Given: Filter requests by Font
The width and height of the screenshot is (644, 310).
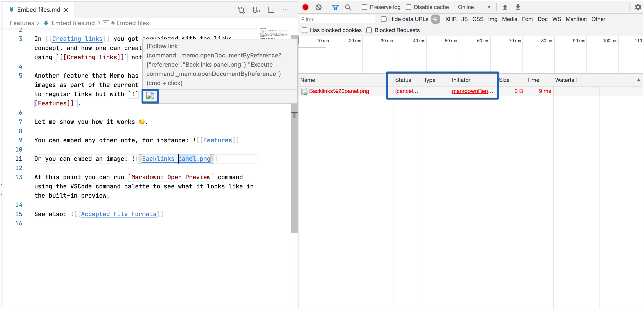Looking at the screenshot, I should (527, 19).
